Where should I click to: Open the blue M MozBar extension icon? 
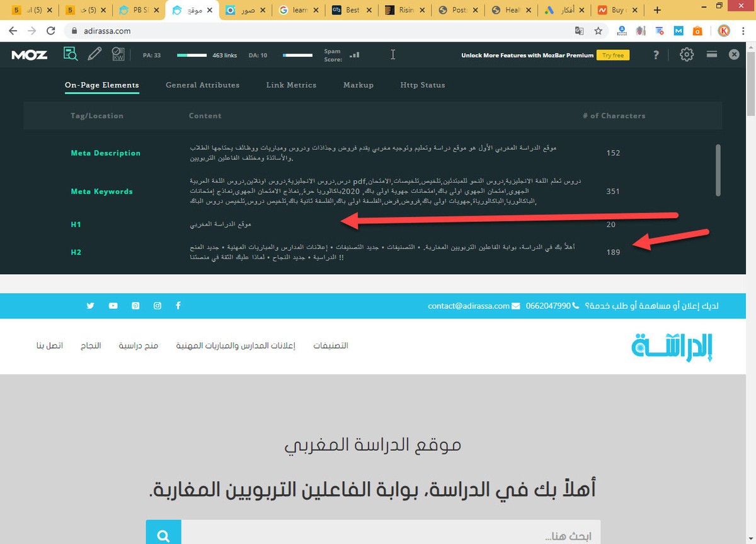[x=679, y=30]
